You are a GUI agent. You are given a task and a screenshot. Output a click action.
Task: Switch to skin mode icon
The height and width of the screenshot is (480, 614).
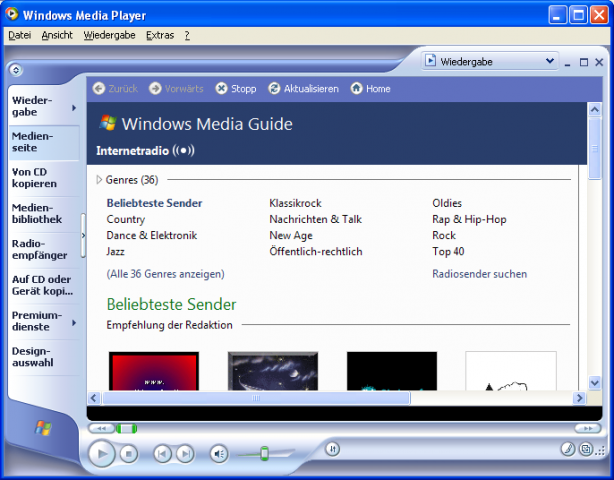(x=586, y=449)
